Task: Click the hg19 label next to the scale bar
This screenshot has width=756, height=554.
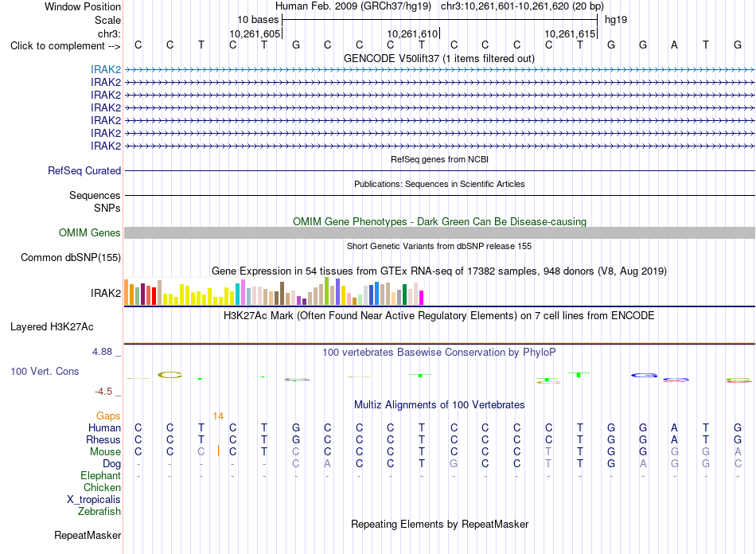Action: (616, 20)
